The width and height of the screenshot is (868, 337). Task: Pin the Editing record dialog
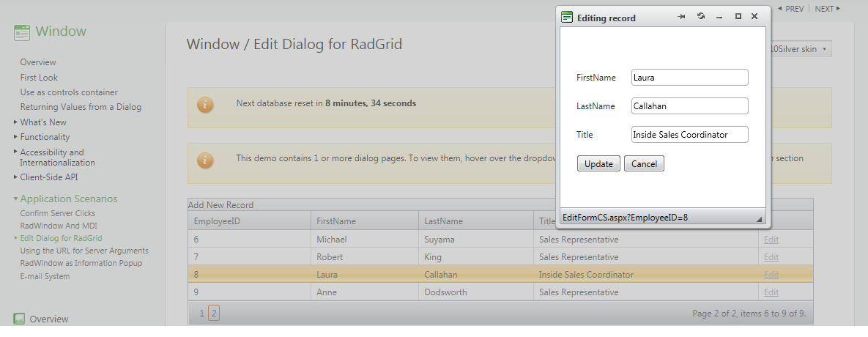681,17
